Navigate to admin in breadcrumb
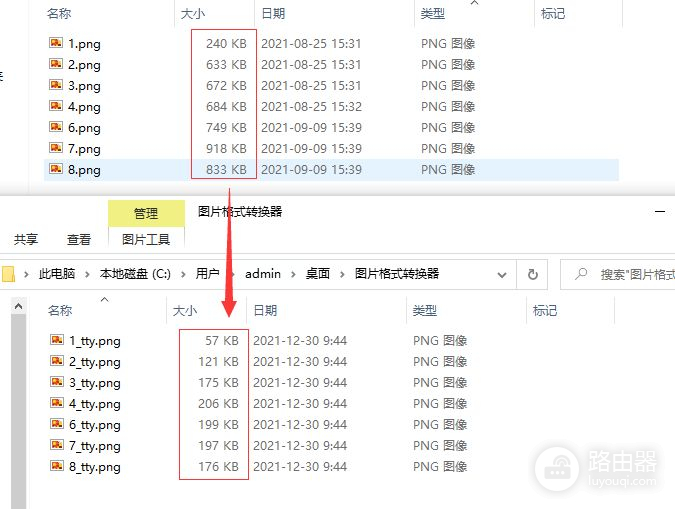This screenshot has width=675, height=509. (x=263, y=274)
